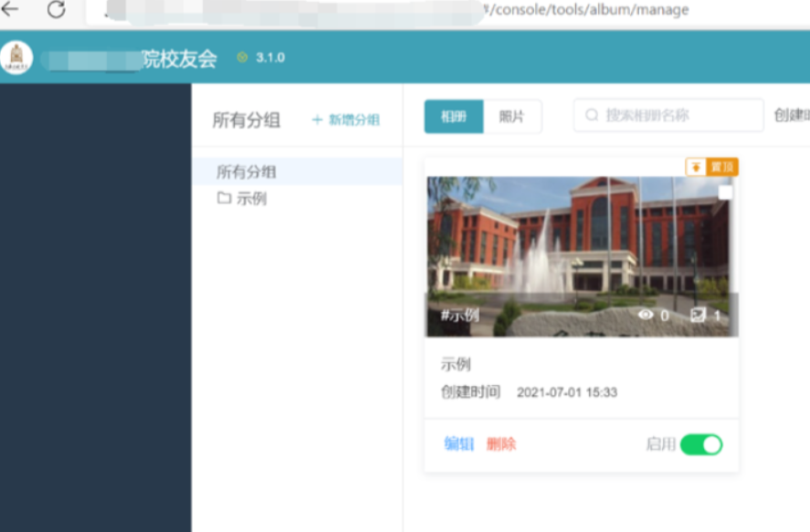Image resolution: width=810 pixels, height=532 pixels.
Task: Click 新增分组 to add a group
Action: pyautogui.click(x=345, y=120)
